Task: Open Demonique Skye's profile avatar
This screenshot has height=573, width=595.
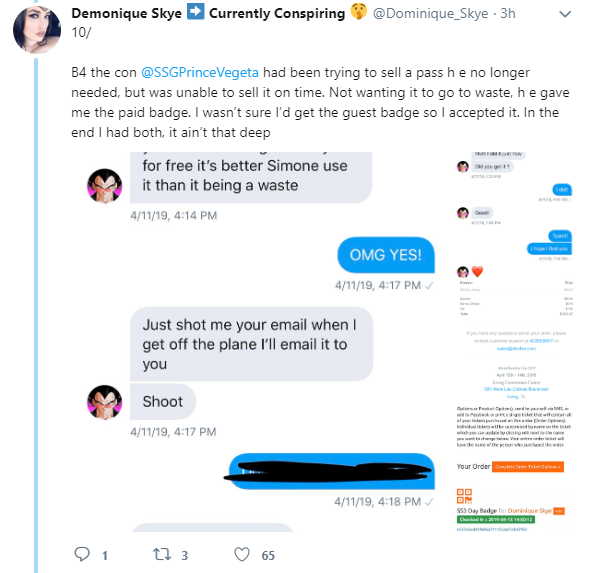Action: tap(37, 29)
